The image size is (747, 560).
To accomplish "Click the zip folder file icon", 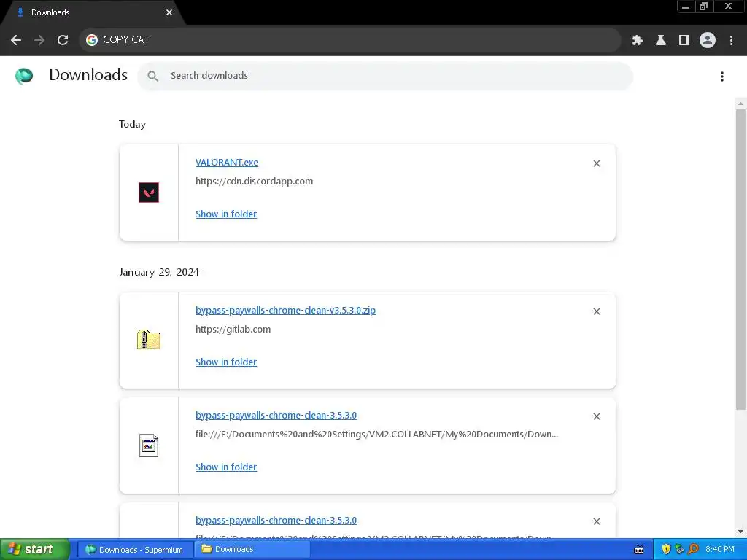I will click(149, 340).
